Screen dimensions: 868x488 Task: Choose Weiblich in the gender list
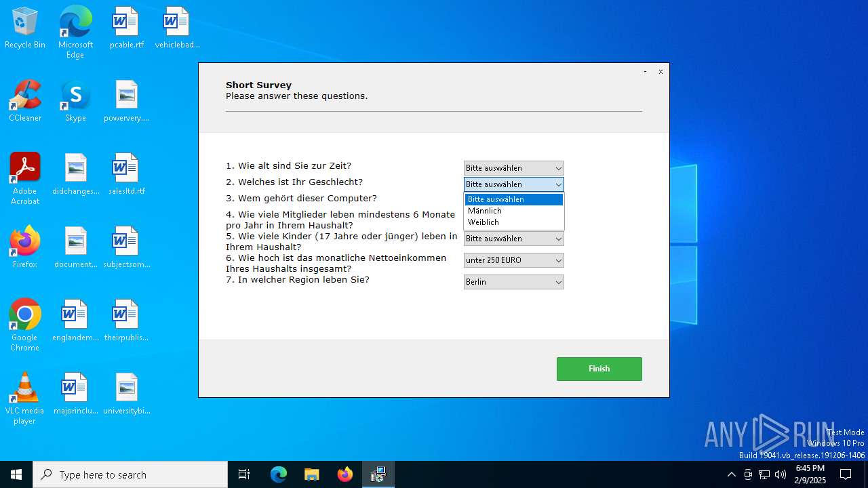(x=514, y=222)
